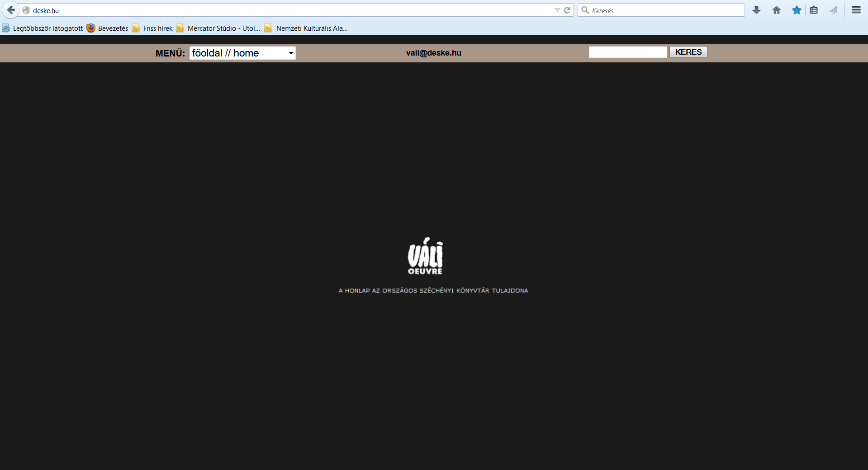
Task: Click the Országos Széchényi Könyvtár ownership text
Action: pos(433,291)
